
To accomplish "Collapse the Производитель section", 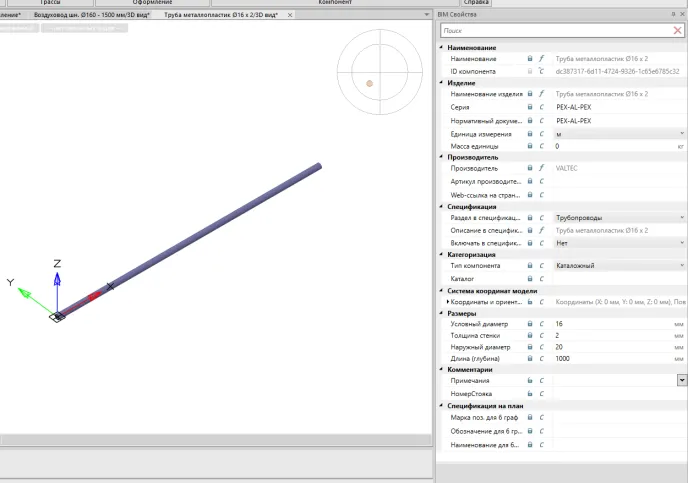I will (442, 157).
